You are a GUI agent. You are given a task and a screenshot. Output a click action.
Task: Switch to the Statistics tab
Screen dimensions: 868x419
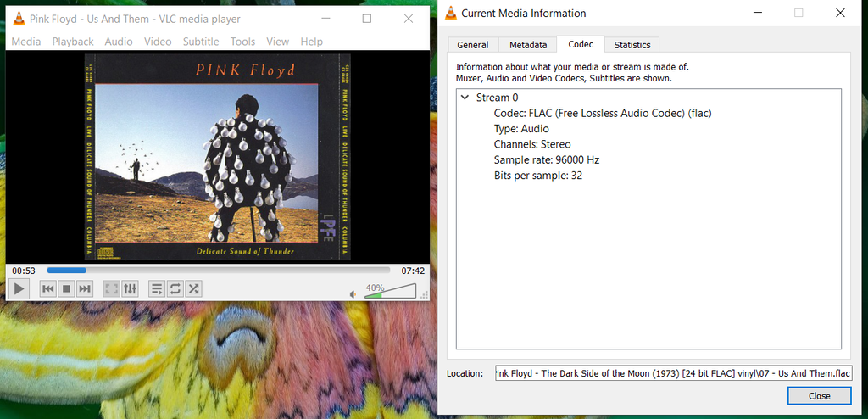tap(632, 45)
